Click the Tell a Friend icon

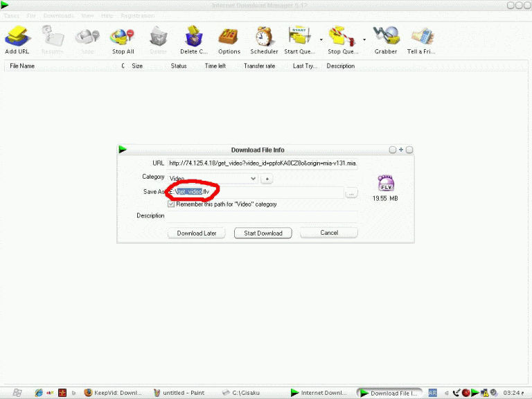tap(421, 36)
